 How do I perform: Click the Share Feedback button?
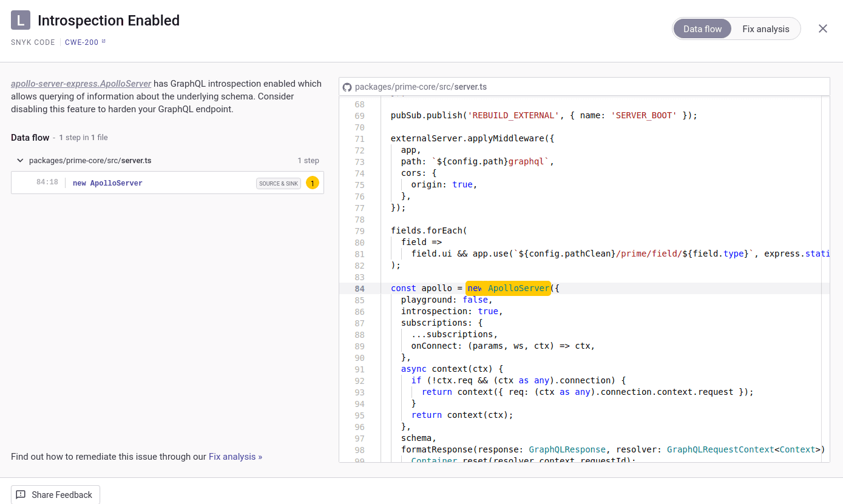click(55, 494)
